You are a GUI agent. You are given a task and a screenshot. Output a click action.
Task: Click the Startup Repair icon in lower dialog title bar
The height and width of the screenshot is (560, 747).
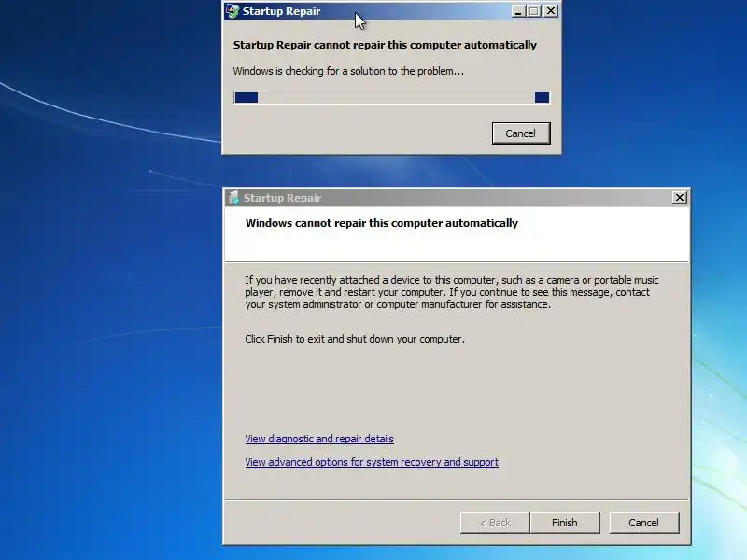[233, 198]
